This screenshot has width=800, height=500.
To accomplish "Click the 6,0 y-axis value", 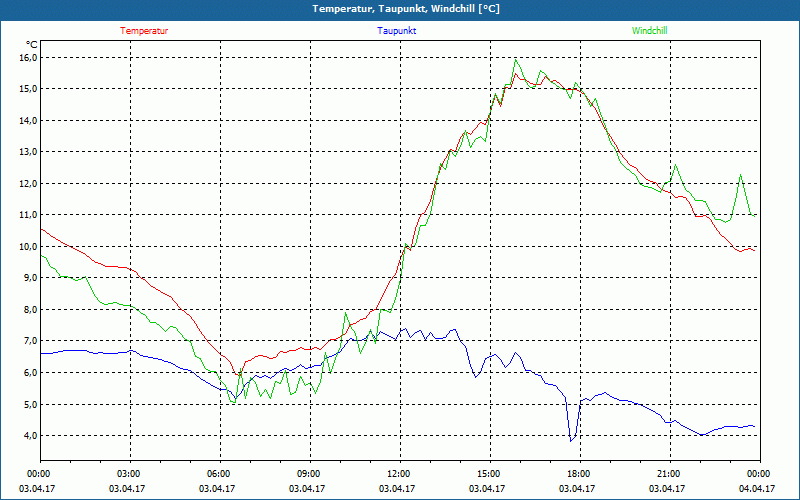I will click(31, 372).
